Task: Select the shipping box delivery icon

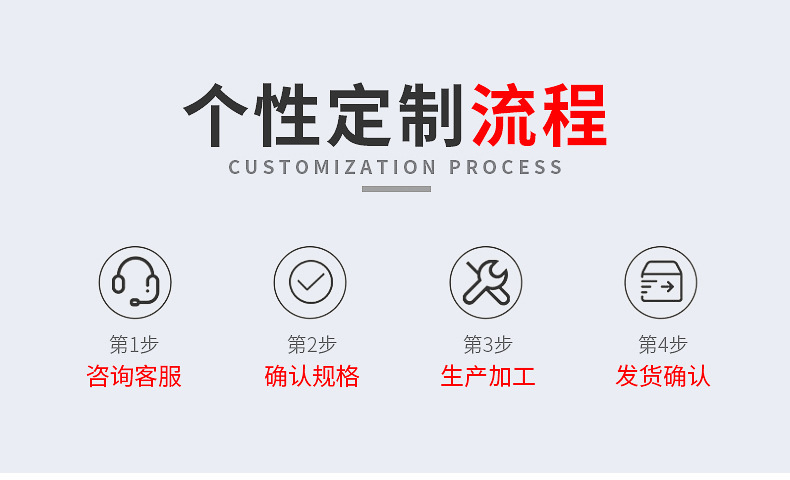Action: point(661,282)
